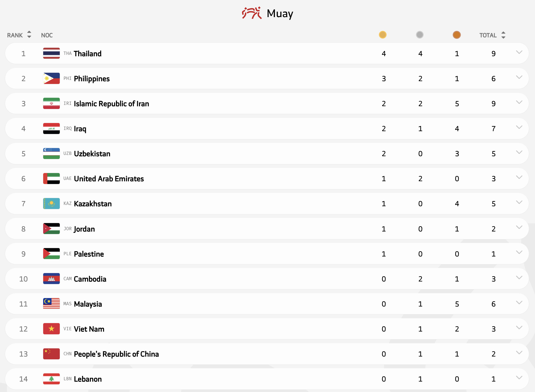Image resolution: width=535 pixels, height=392 pixels.
Task: Open Islamic Republic of Iran link
Action: [111, 104]
